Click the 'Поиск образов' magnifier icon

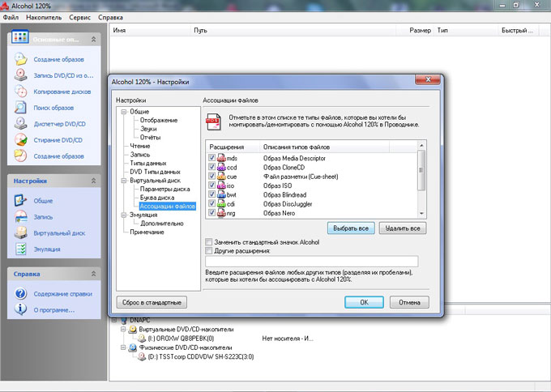(x=21, y=108)
